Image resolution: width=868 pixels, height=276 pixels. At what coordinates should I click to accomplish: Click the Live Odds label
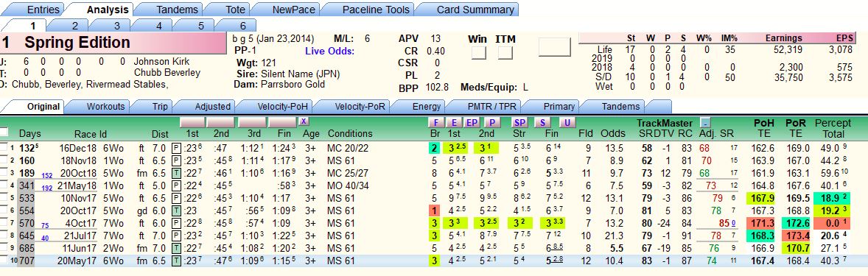click(x=329, y=51)
